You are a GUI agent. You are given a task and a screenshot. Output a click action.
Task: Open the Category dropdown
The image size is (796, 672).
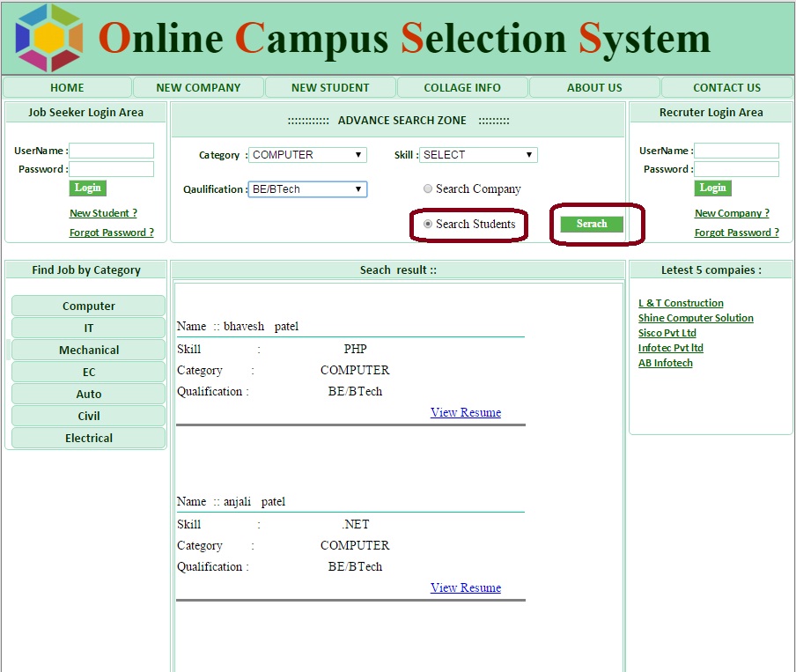coord(307,155)
